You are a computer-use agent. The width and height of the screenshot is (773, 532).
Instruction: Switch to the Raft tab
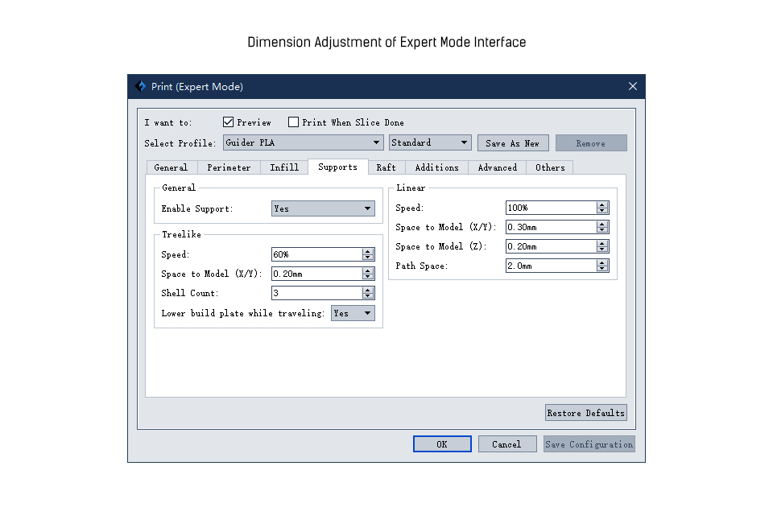click(386, 167)
